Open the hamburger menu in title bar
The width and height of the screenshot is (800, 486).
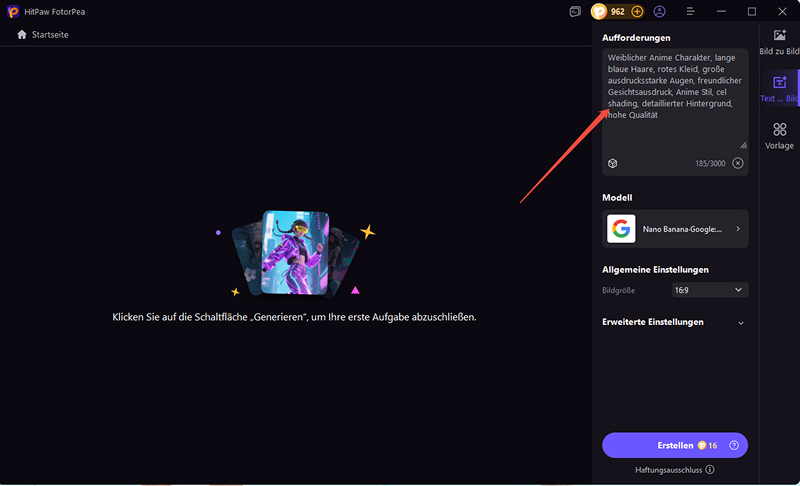coord(690,12)
